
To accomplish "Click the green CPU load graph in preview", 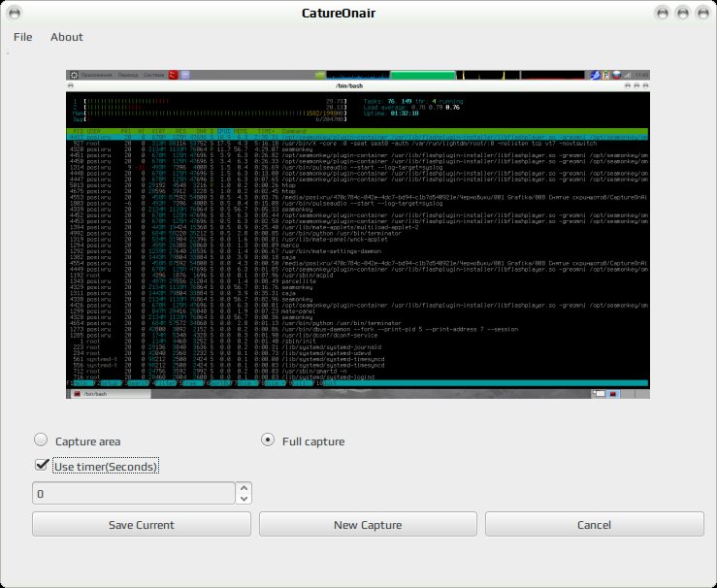I will tap(423, 75).
